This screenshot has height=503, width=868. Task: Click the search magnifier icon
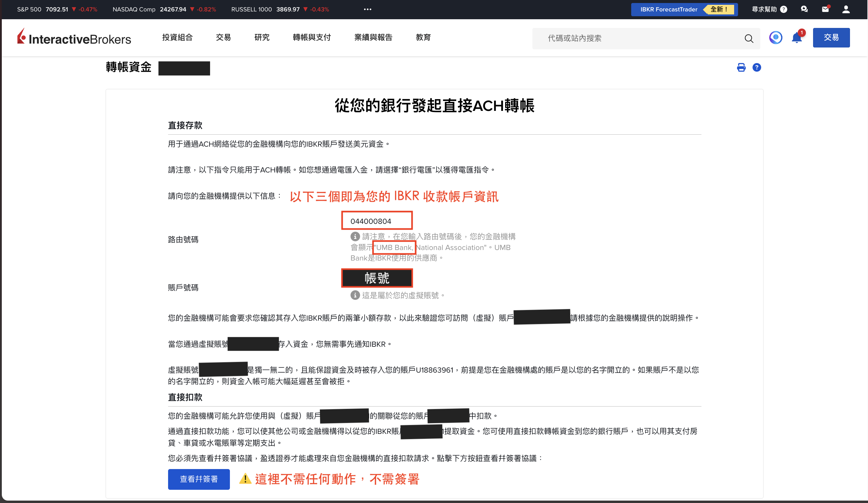(749, 38)
